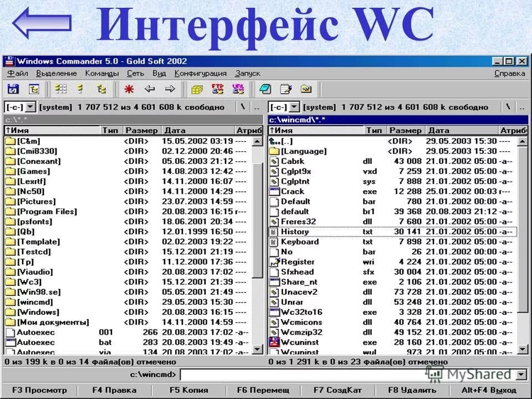Image resolution: width=532 pixels, height=399 pixels.
Task: Click left panel parent directory '..' button
Action: coord(257,107)
